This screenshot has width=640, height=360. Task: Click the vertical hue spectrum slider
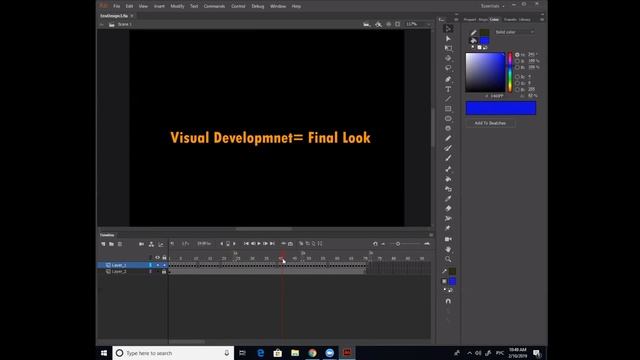coord(510,72)
